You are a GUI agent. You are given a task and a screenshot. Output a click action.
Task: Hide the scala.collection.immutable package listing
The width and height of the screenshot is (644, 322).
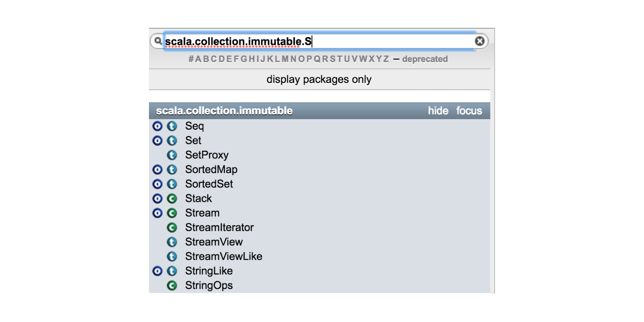pyautogui.click(x=438, y=111)
